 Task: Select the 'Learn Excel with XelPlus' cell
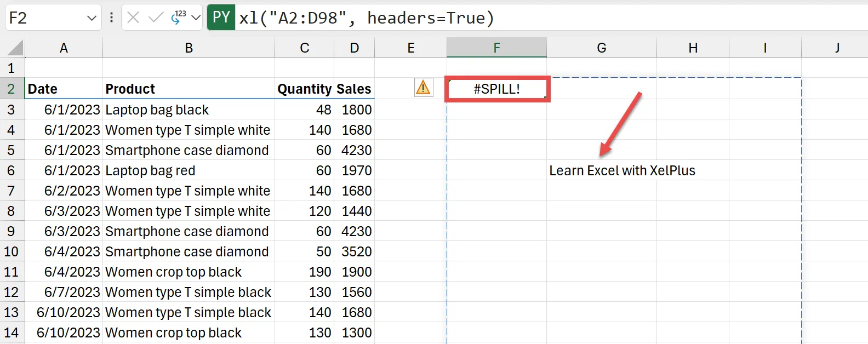[601, 170]
